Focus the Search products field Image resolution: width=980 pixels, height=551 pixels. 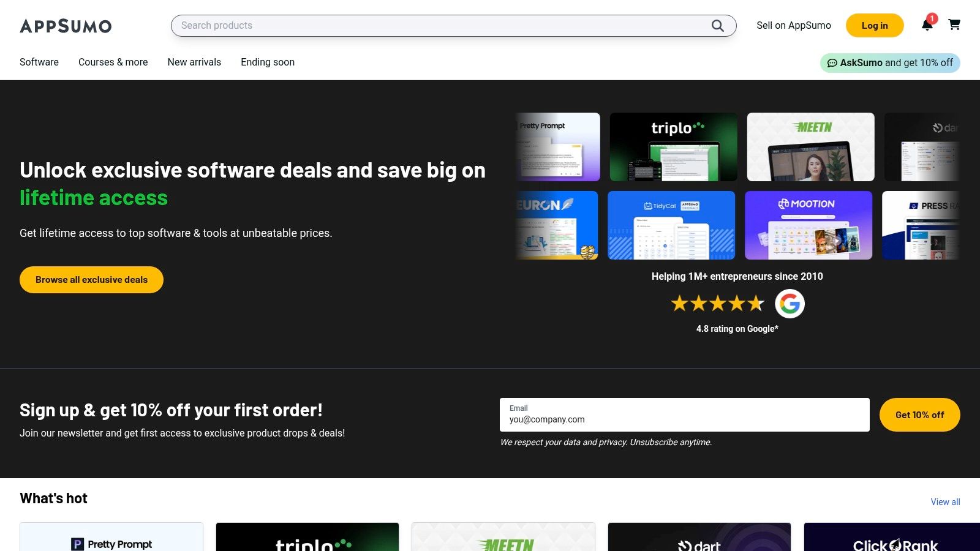pyautogui.click(x=441, y=26)
